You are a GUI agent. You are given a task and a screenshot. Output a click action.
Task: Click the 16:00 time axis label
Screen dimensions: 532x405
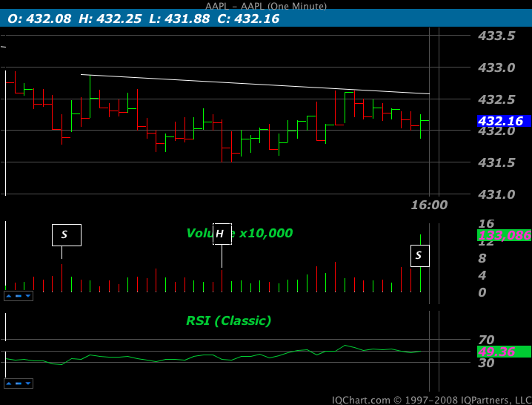pos(429,205)
